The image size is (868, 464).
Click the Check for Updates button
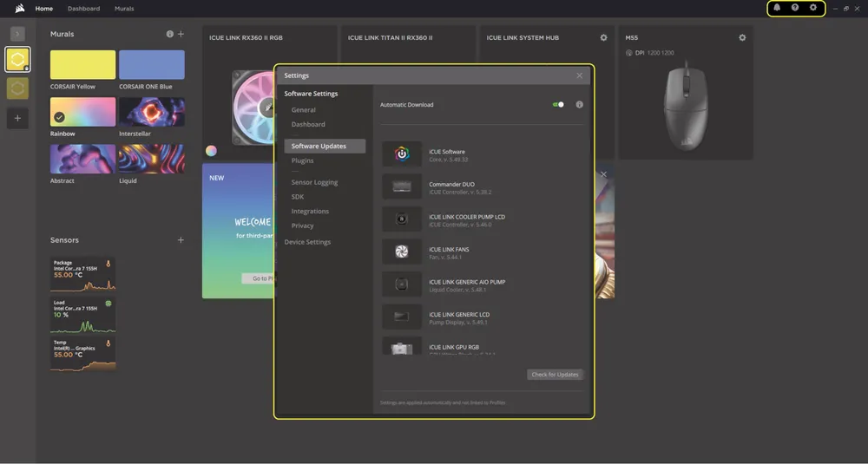(x=555, y=375)
